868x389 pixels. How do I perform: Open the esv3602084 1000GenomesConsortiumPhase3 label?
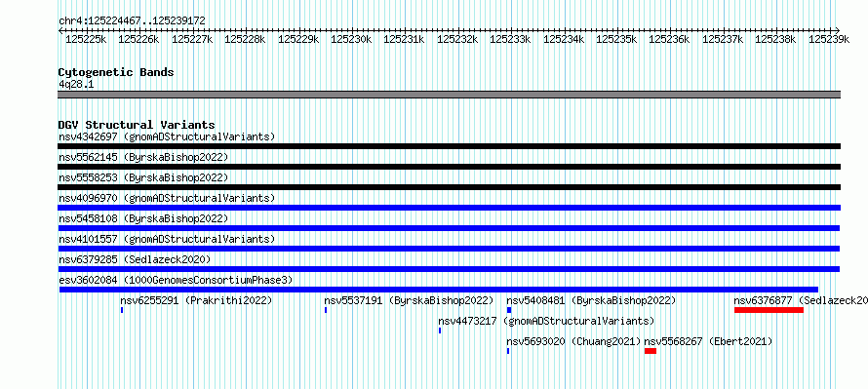(176, 280)
